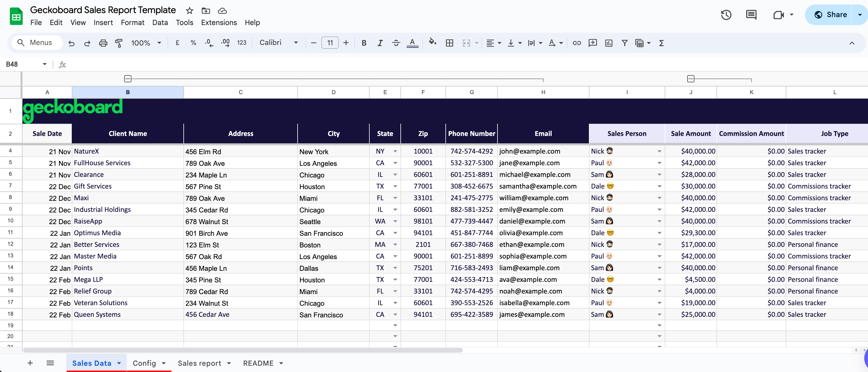Format selected cells as percent
The height and width of the screenshot is (372, 868).
point(193,43)
